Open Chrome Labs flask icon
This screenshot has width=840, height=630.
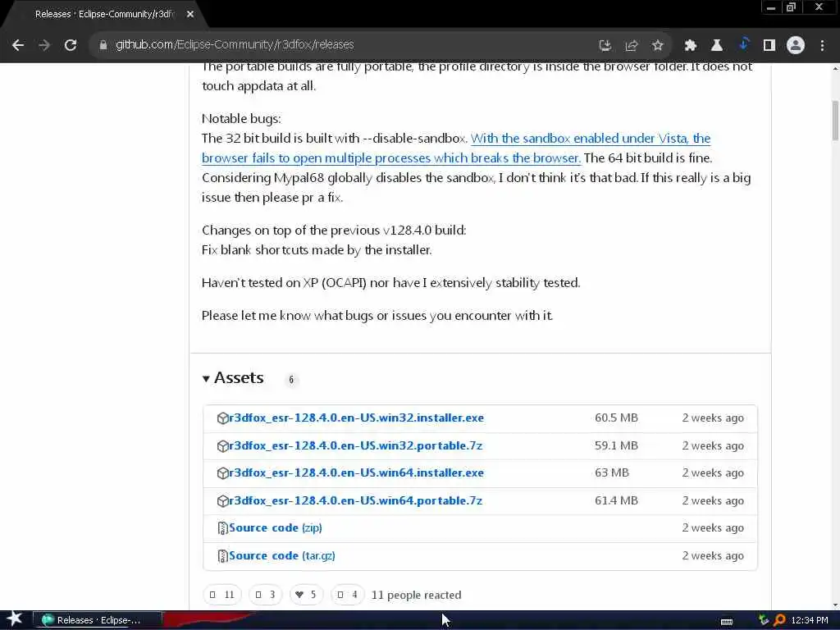coord(717,46)
